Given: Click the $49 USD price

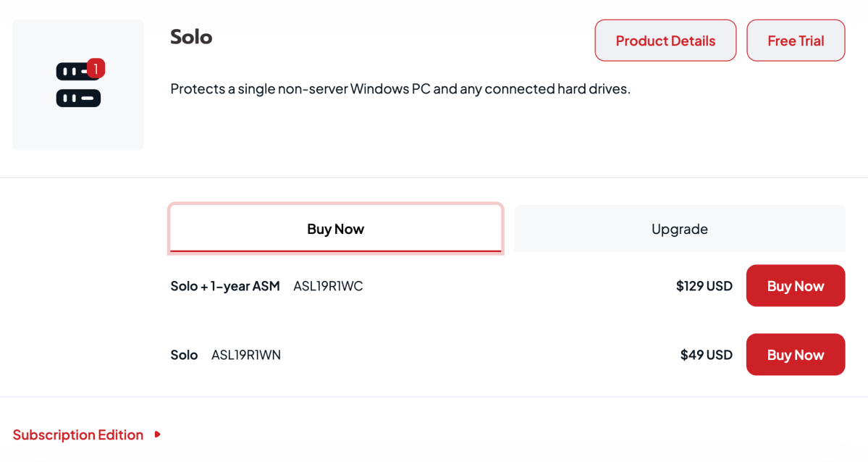Looking at the screenshot, I should [x=707, y=355].
